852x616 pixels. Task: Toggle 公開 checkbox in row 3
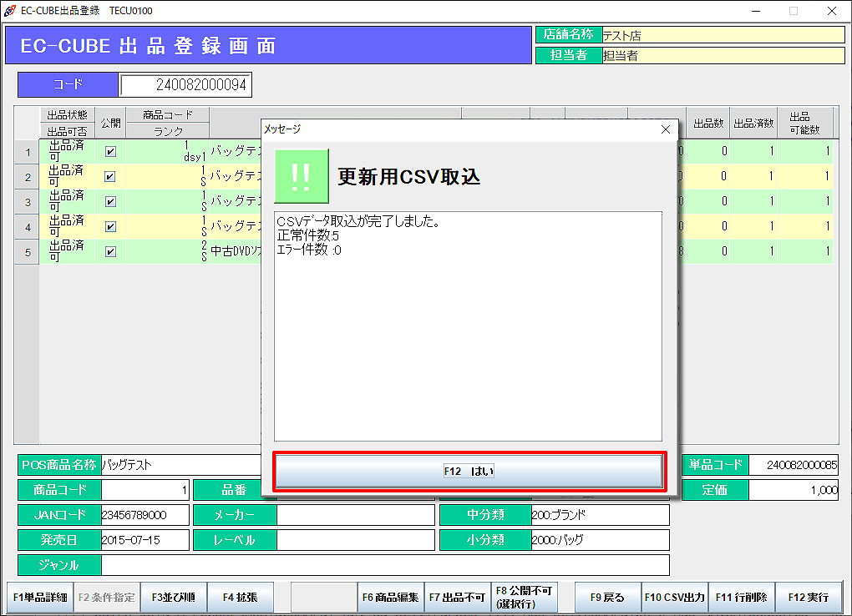pyautogui.click(x=110, y=202)
